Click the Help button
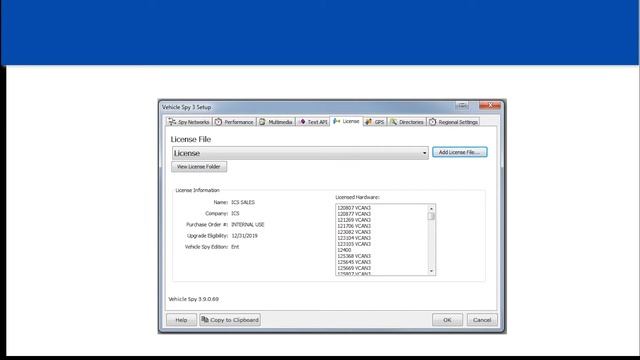 click(181, 320)
